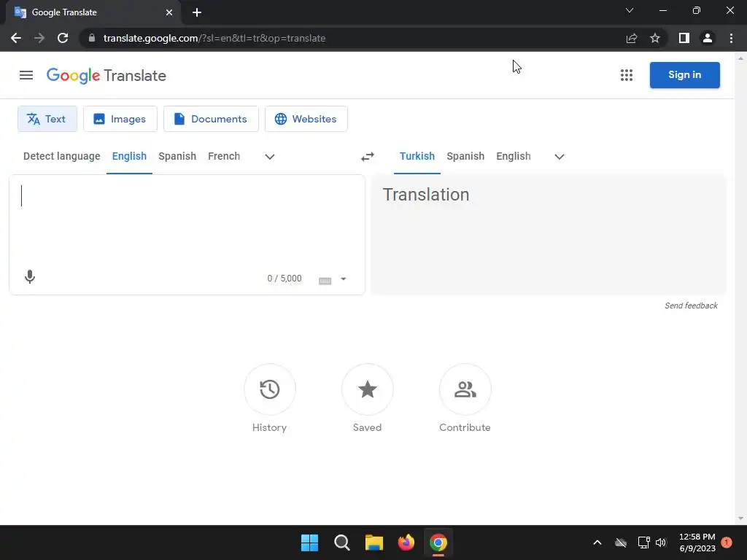Image resolution: width=747 pixels, height=560 pixels.
Task: Open Chrome three-dot menu
Action: (x=731, y=38)
